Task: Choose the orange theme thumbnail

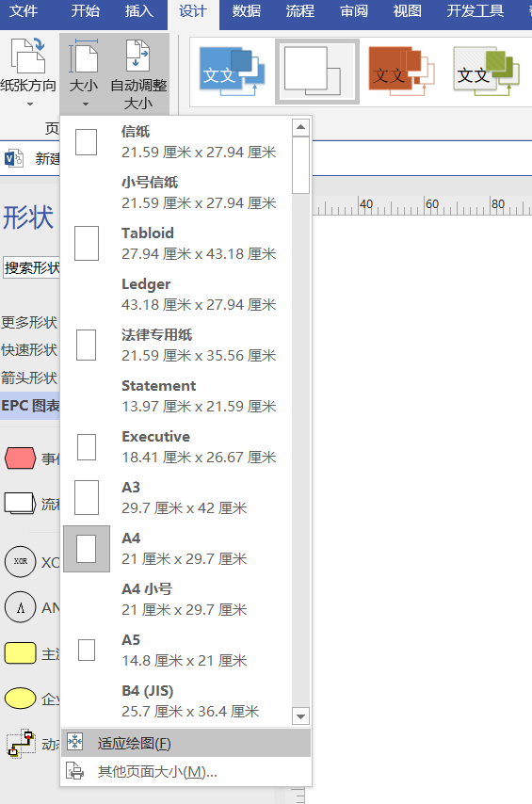Action: [401, 72]
